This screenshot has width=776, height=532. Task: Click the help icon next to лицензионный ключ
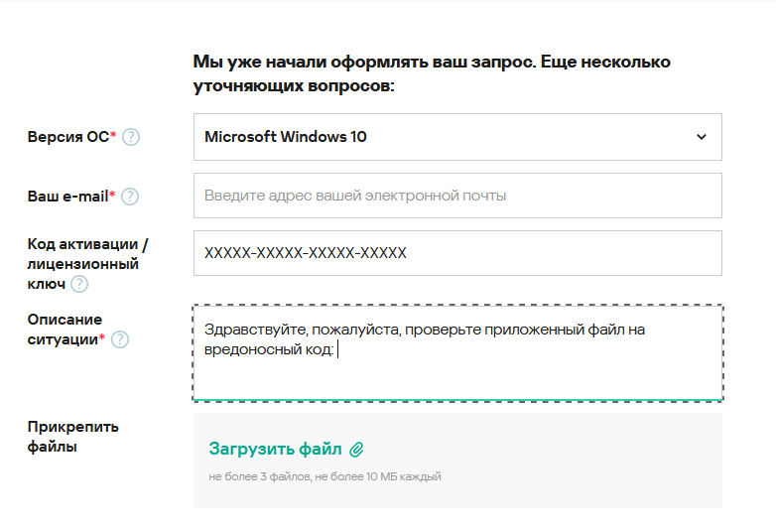coord(79,284)
